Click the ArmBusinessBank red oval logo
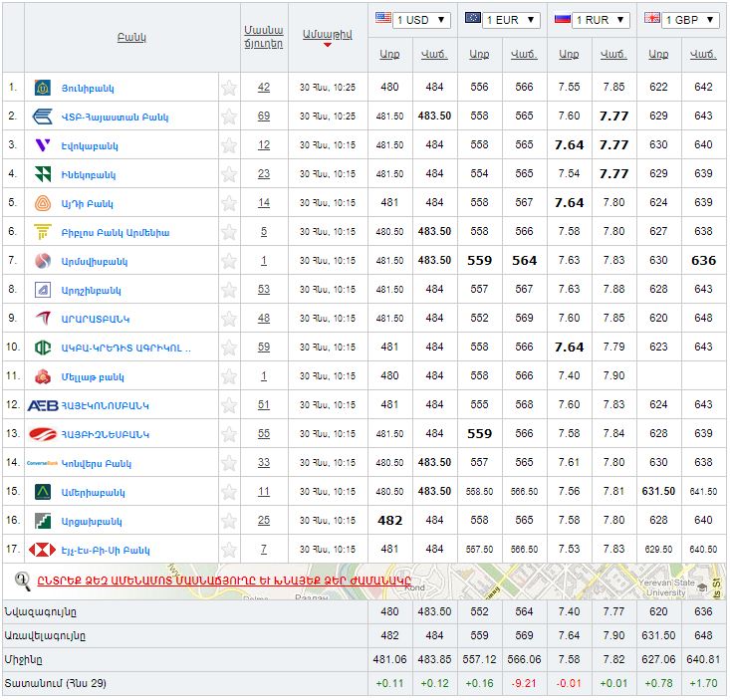Image resolution: width=730 pixels, height=700 pixels. pyautogui.click(x=43, y=435)
